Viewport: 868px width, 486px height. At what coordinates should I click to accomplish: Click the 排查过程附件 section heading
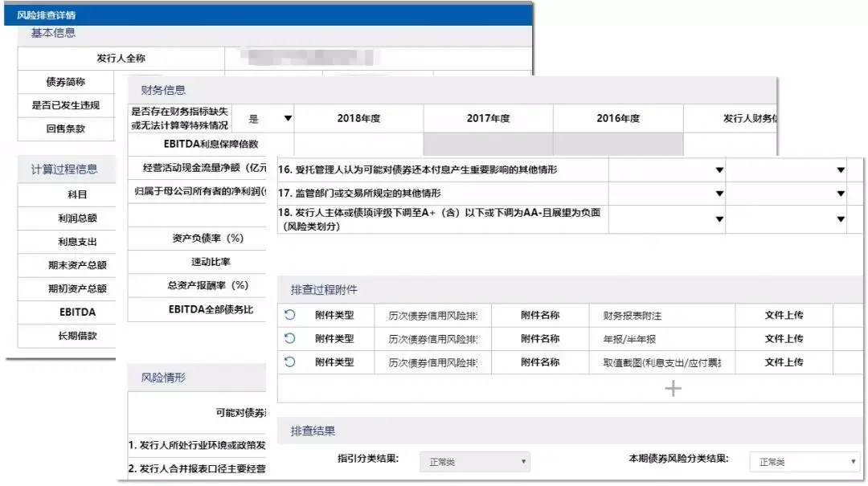point(324,289)
